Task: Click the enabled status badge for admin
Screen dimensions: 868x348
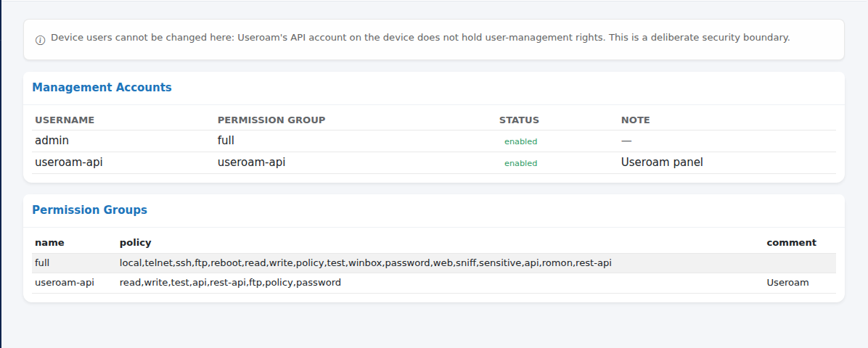Action: [521, 141]
